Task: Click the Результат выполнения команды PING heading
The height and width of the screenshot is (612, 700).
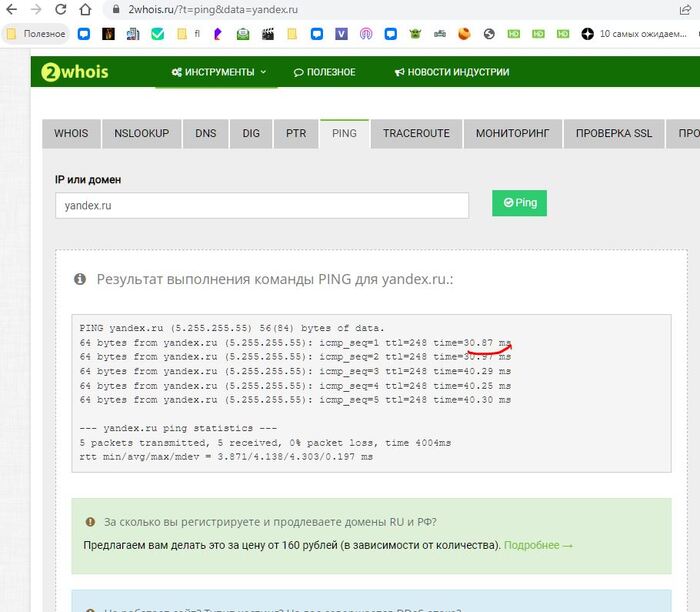Action: pos(275,279)
